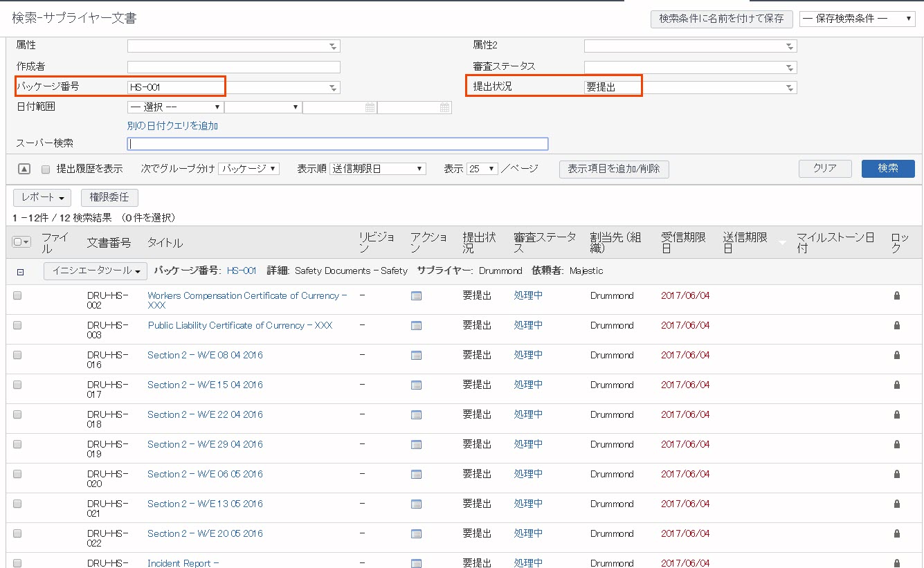This screenshot has height=568, width=924.
Task: Open 表示順 dropdown set to 送信期限日
Action: click(378, 169)
